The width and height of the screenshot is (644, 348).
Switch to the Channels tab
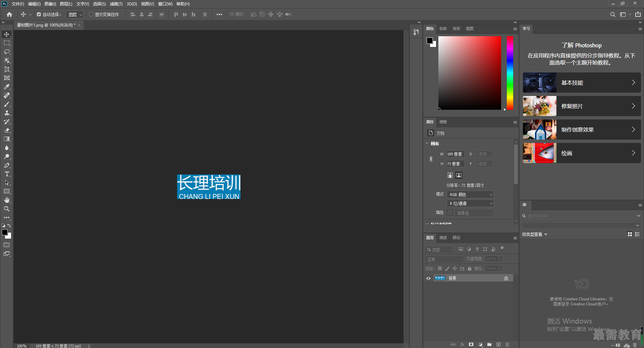443,238
